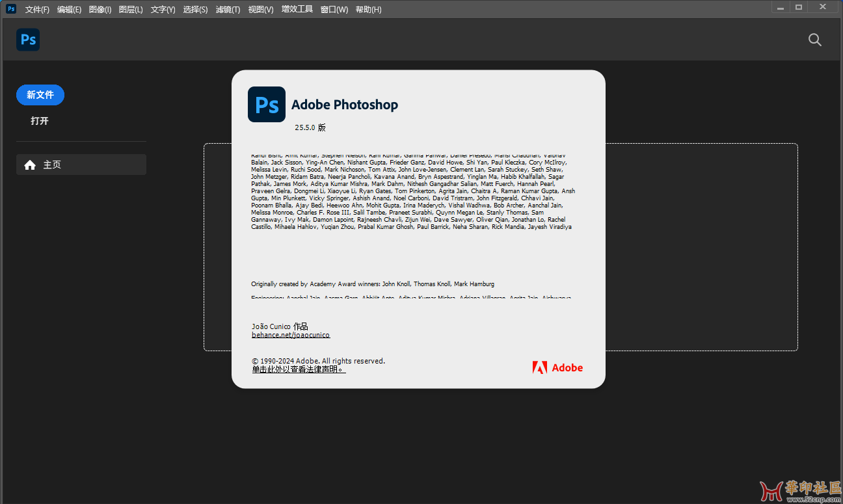Click 单击此处以查看法律声明 link
This screenshot has width=843, height=504.
point(299,369)
